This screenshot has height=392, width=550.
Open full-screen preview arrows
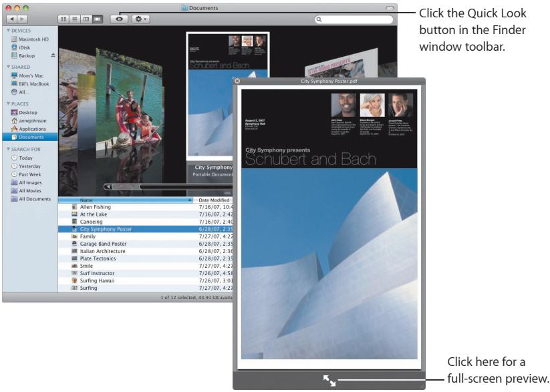tap(329, 380)
